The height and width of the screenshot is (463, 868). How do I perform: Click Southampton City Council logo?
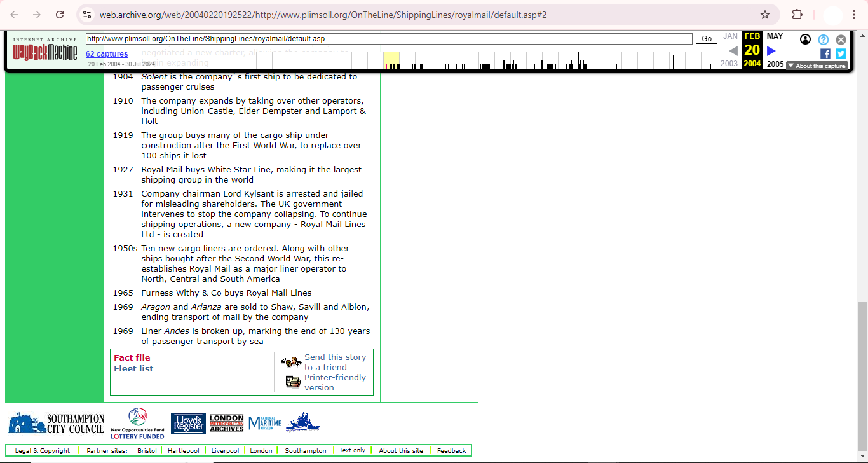pyautogui.click(x=56, y=423)
